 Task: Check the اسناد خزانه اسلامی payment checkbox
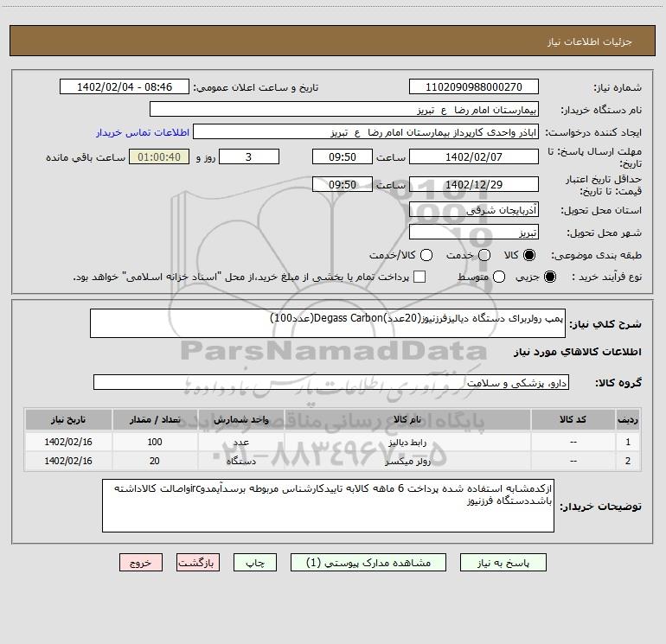point(419,277)
